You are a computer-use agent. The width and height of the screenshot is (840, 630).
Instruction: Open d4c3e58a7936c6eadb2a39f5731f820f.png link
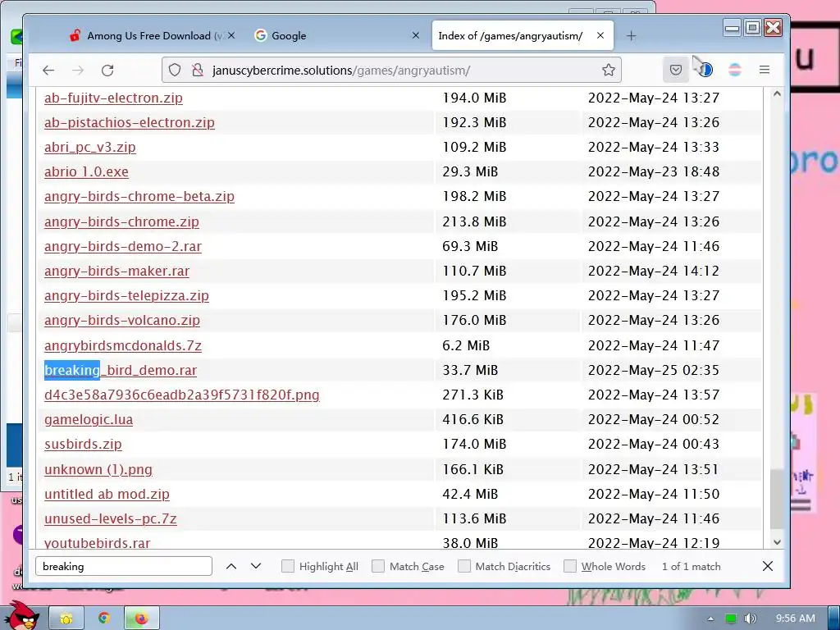tap(181, 395)
